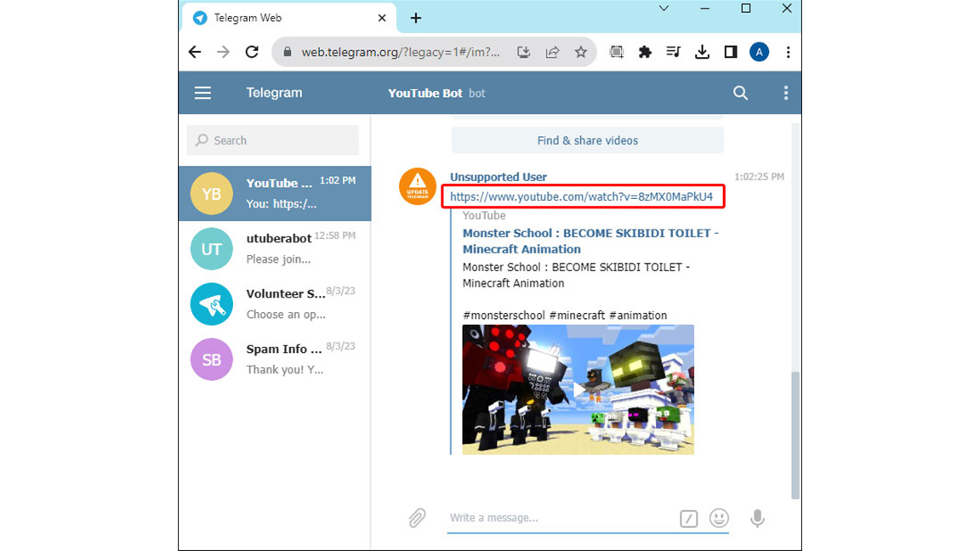980x551 pixels.
Task: Click the chat list Search field
Action: [273, 140]
